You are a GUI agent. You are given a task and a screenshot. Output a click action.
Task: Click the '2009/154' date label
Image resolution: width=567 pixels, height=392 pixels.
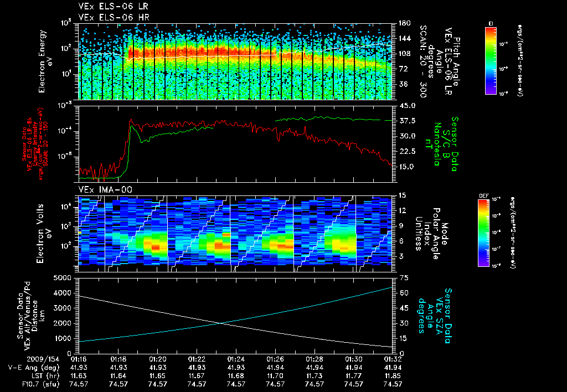[x=43, y=359]
